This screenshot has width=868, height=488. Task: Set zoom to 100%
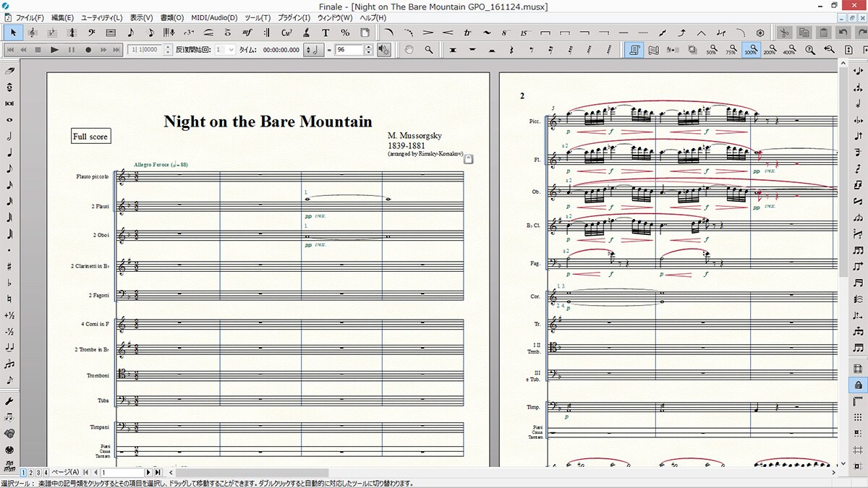[x=751, y=50]
